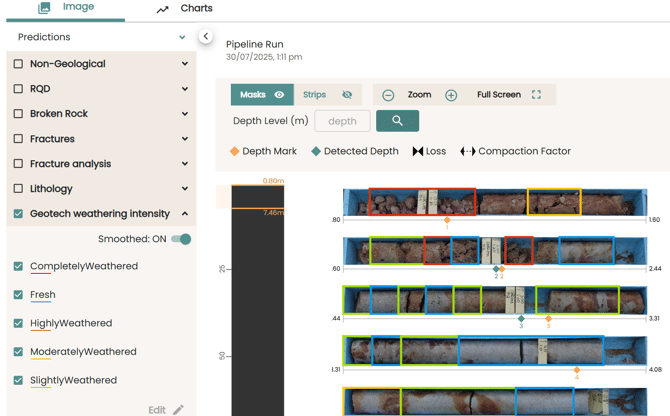Click the Fresh blue color underline

(x=42, y=301)
